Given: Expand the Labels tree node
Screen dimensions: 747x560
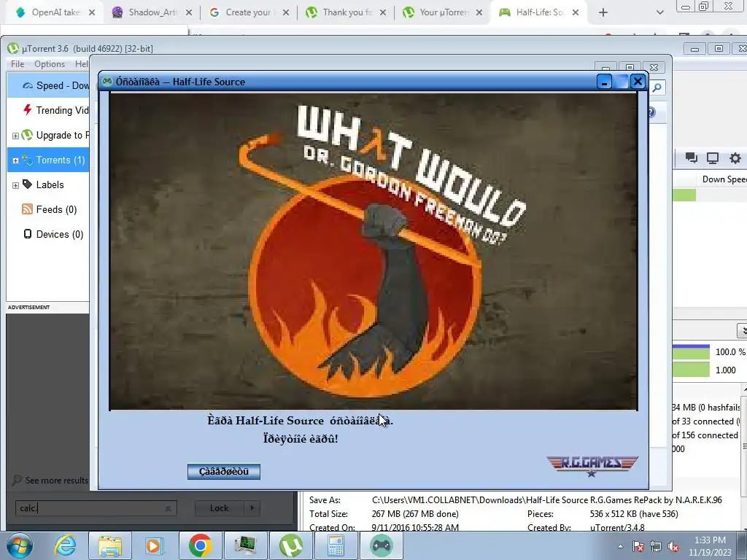Looking at the screenshot, I should coord(15,185).
